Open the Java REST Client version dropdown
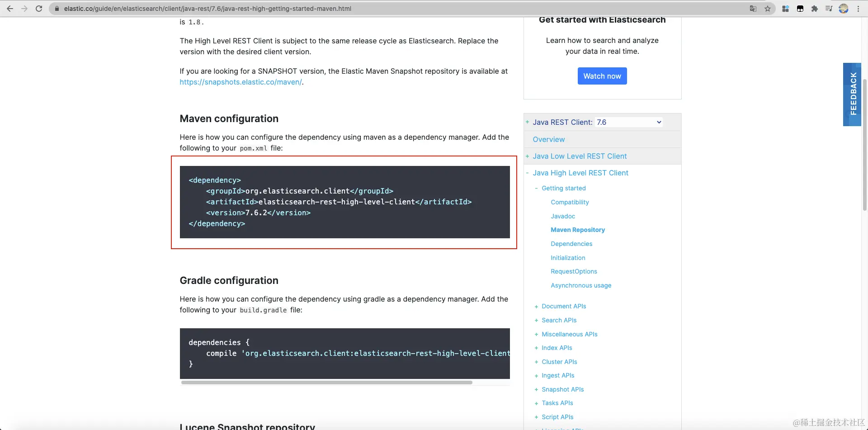Screen dimensions: 868x430 (x=629, y=122)
